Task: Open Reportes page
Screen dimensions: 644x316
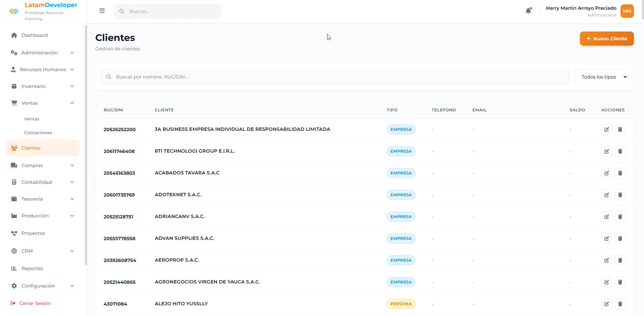Action: (x=42, y=268)
